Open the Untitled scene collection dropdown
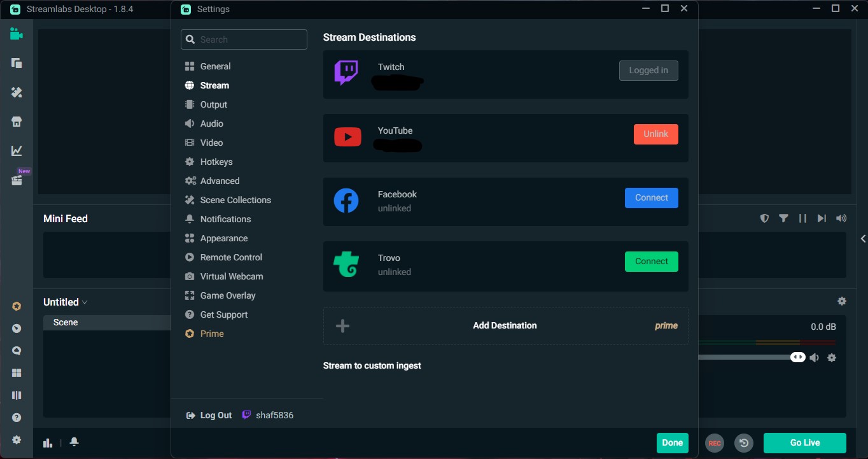 pyautogui.click(x=66, y=302)
